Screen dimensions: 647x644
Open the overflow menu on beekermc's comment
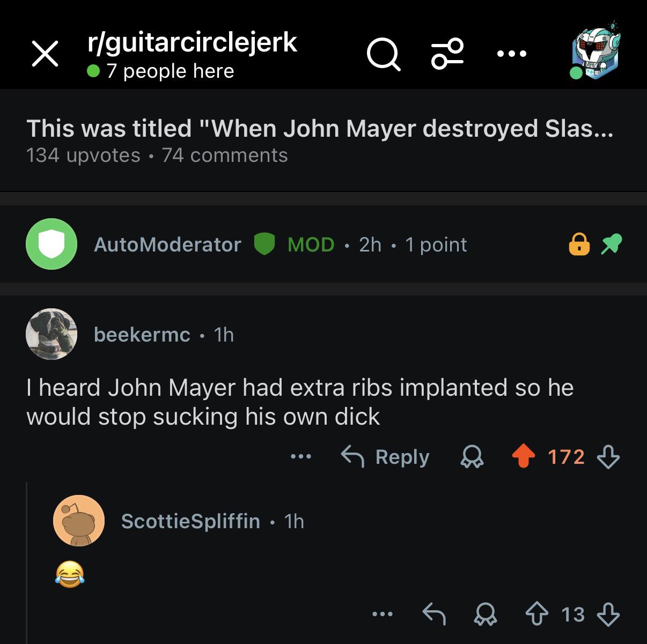tap(301, 457)
